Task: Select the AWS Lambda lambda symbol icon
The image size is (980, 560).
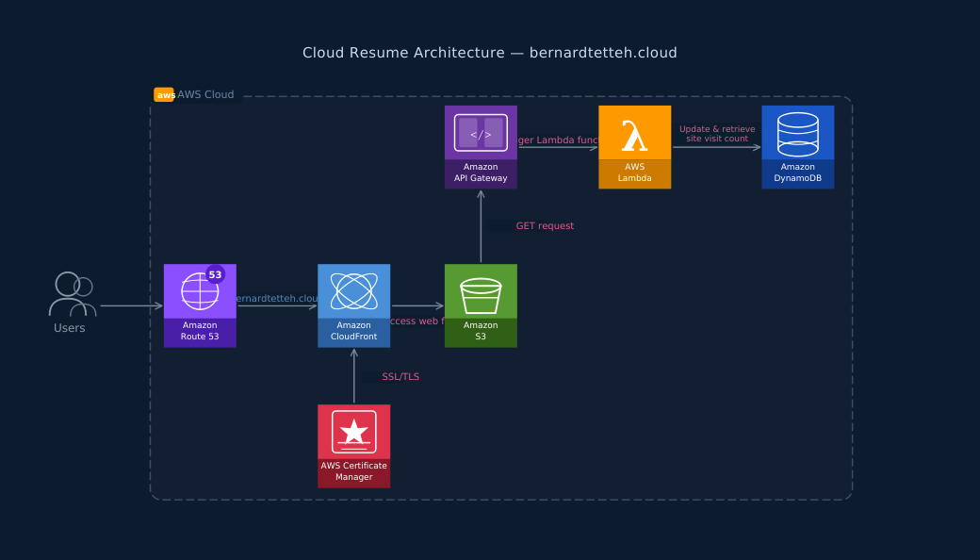Action: click(x=634, y=134)
